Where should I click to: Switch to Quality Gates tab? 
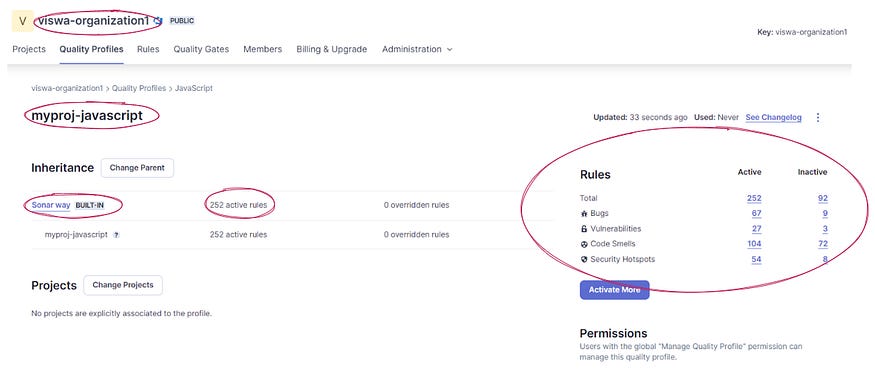pyautogui.click(x=201, y=49)
